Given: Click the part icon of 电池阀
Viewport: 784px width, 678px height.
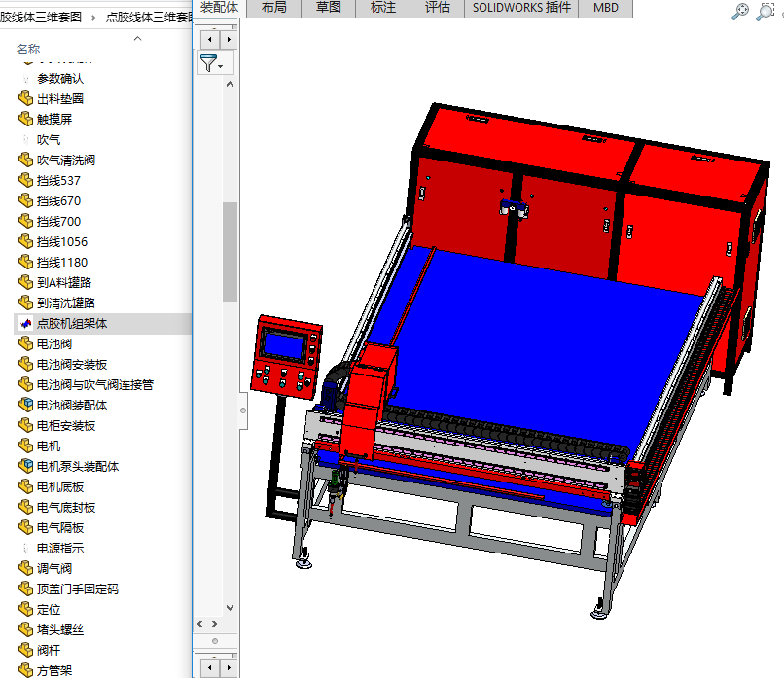Looking at the screenshot, I should click(26, 344).
